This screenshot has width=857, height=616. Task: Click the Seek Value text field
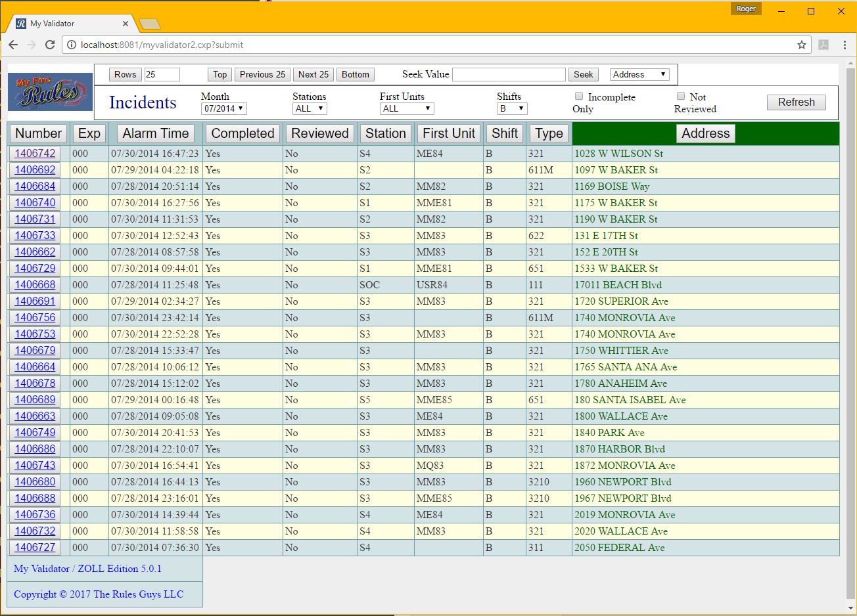509,74
